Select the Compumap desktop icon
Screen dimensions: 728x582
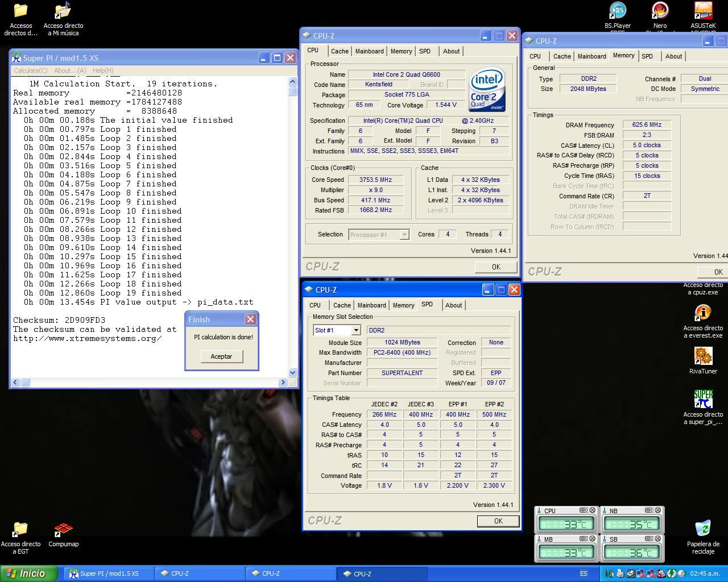pyautogui.click(x=63, y=529)
